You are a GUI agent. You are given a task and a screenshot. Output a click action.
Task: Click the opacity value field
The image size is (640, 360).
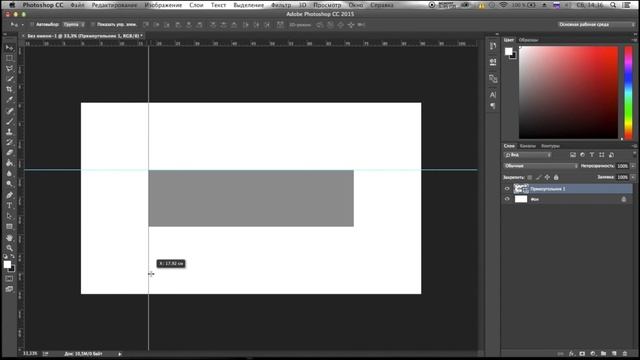(622, 166)
